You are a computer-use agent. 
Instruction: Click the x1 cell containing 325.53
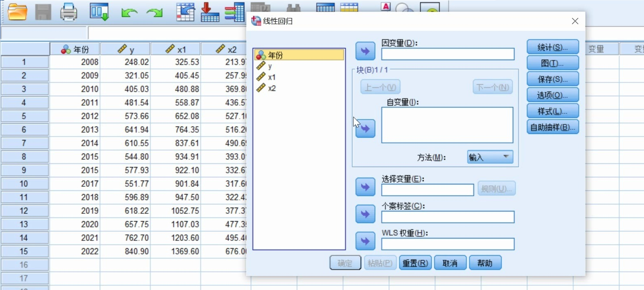tap(176, 62)
